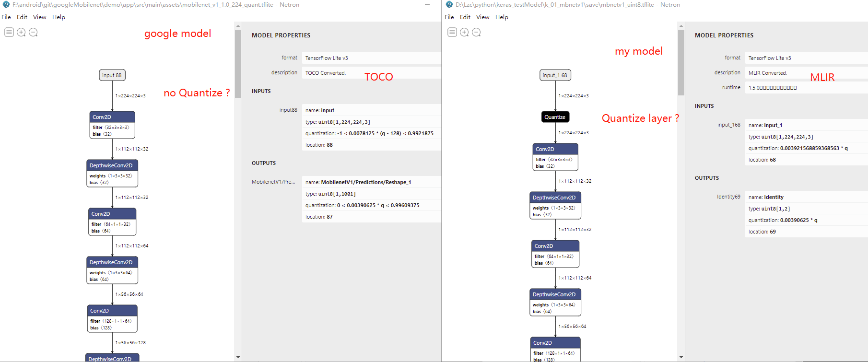Select the black Quantize node in right graph
Viewport: 868px width, 362px height.
coord(555,117)
